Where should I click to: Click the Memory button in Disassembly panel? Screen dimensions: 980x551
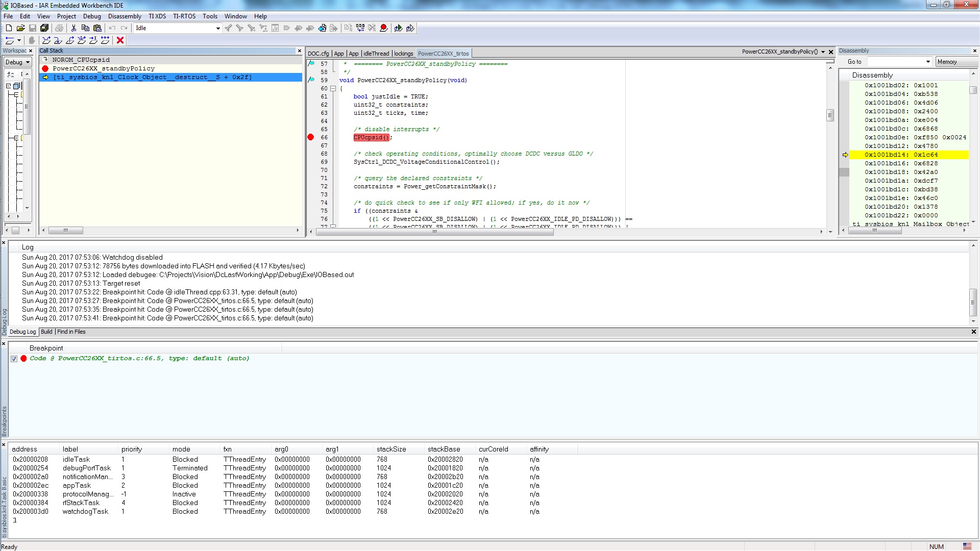[947, 62]
